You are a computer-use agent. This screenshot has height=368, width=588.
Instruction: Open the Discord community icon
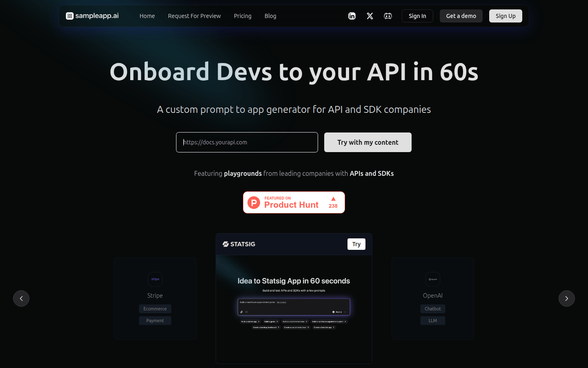point(388,16)
